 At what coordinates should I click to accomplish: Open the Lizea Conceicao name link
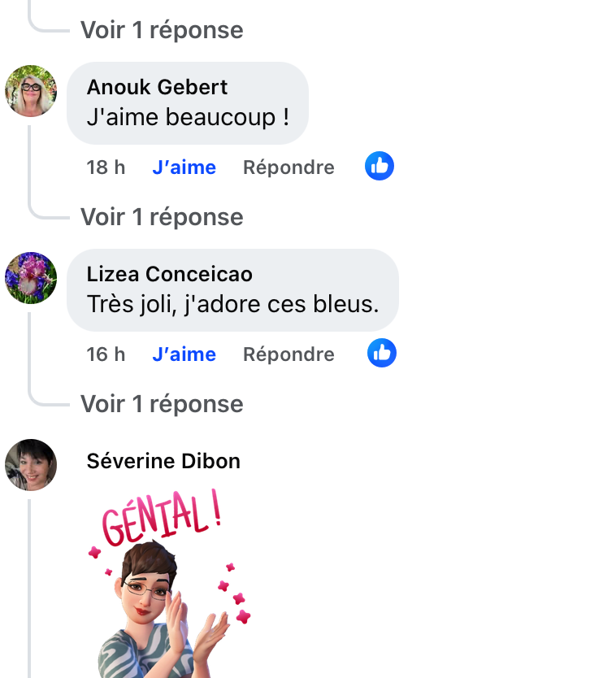pyautogui.click(x=169, y=274)
